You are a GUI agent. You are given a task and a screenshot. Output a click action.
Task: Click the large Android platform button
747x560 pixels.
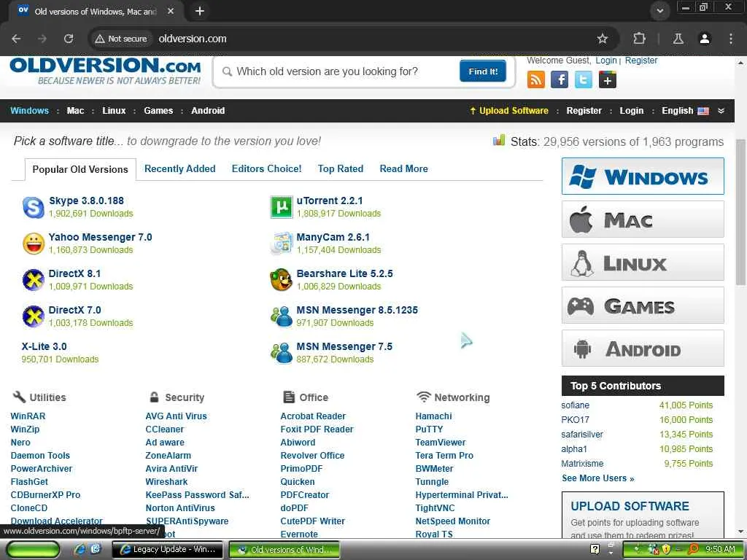pos(643,349)
